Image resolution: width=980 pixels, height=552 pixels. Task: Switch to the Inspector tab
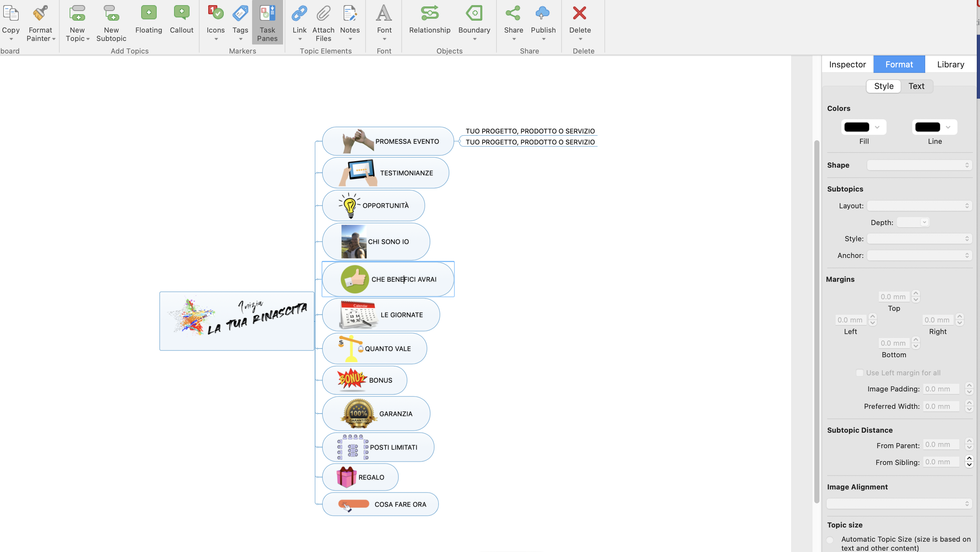pos(847,64)
